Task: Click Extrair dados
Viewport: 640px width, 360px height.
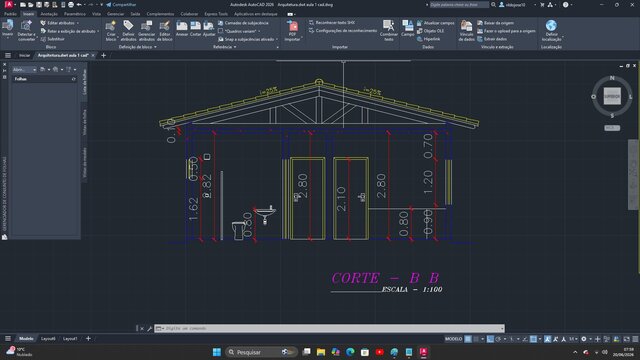Action: [x=492, y=39]
